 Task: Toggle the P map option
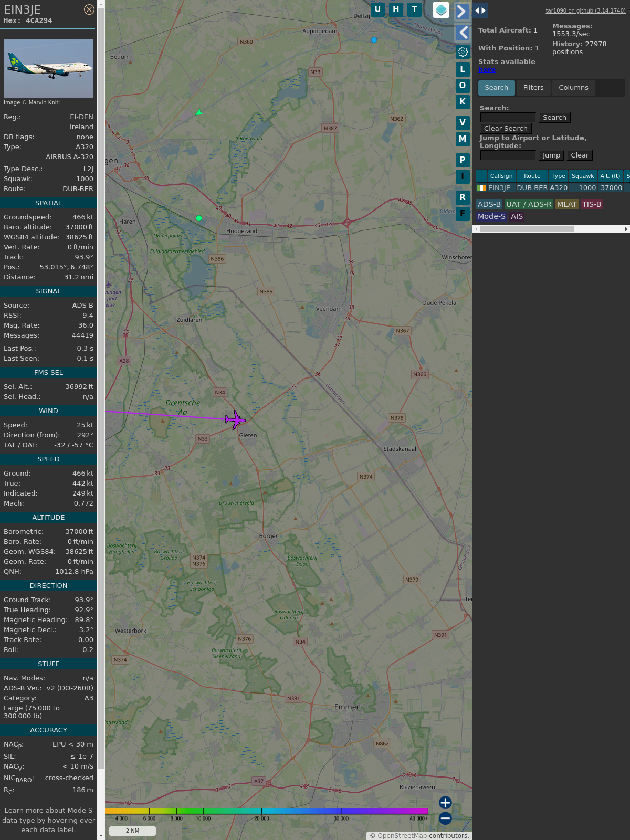(463, 160)
